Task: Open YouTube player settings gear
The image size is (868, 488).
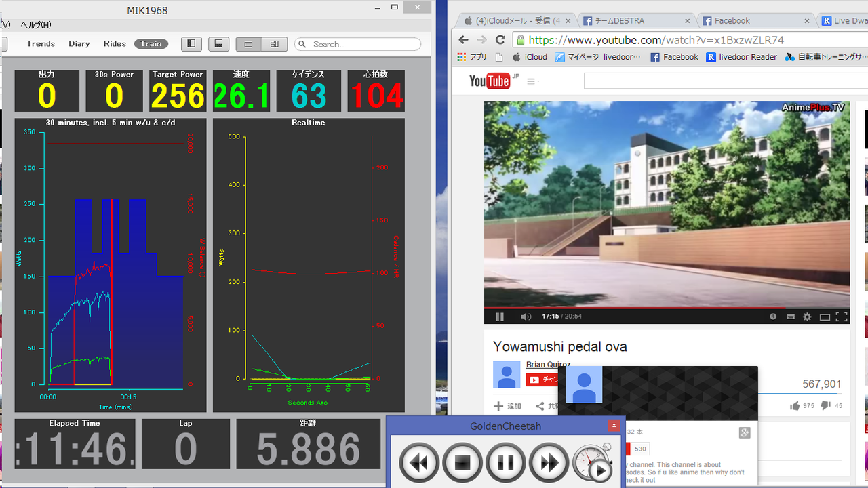Action: (x=807, y=317)
